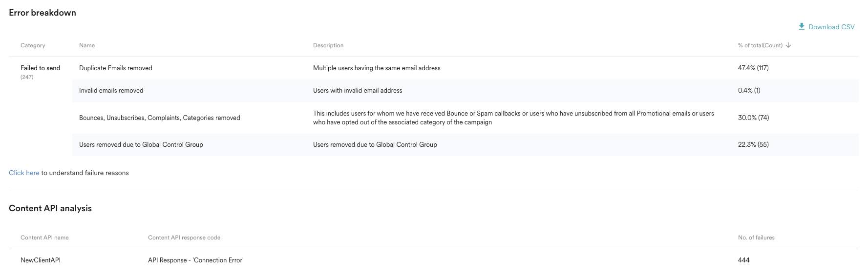Click the Description column header
Viewport: 868px width, 278px height.
[328, 45]
